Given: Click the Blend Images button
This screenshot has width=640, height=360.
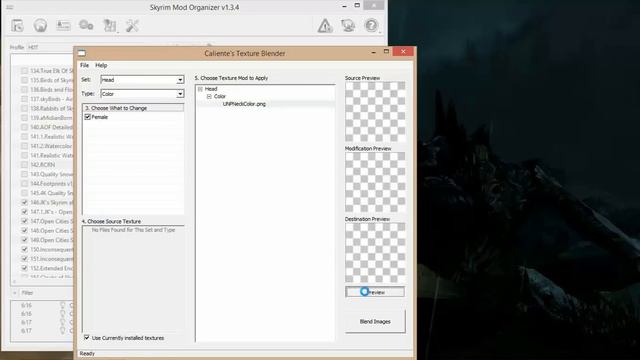Looking at the screenshot, I should 375,322.
